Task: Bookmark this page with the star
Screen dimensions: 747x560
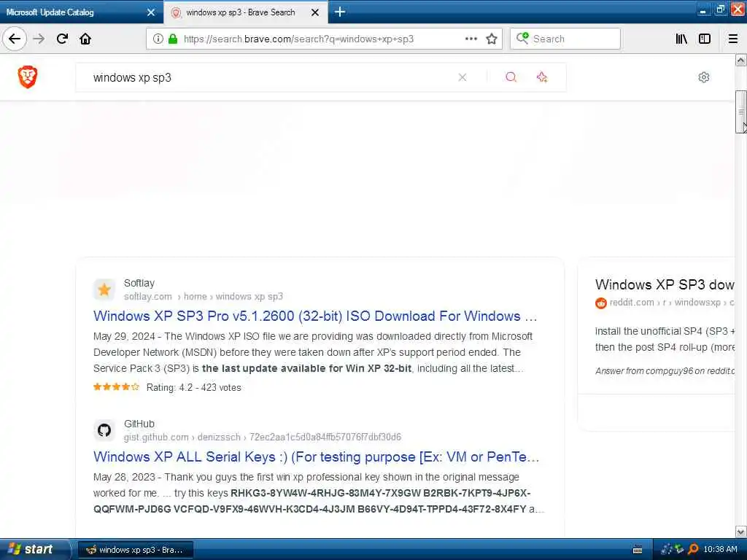Action: (x=492, y=39)
